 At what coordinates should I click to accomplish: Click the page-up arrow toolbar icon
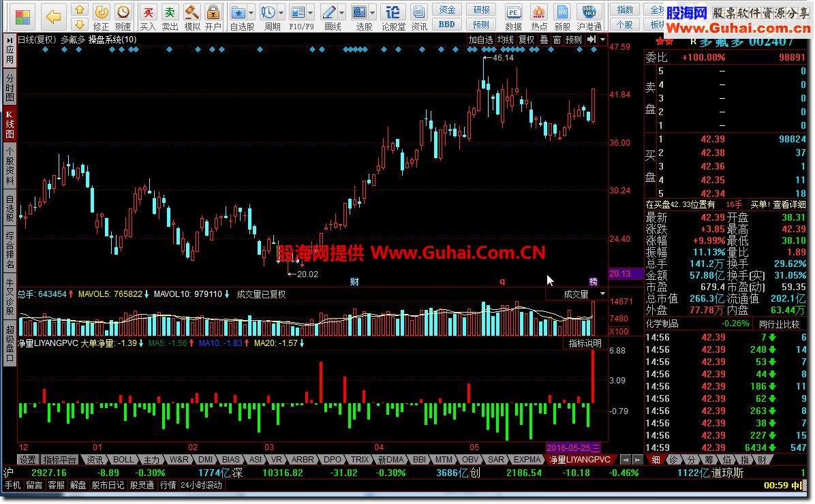coord(80,10)
